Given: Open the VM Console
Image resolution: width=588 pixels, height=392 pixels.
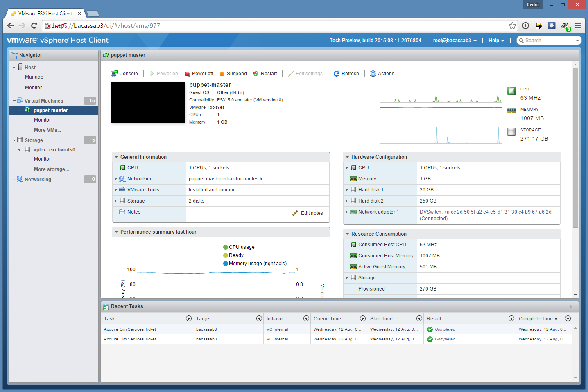Looking at the screenshot, I should coord(124,74).
